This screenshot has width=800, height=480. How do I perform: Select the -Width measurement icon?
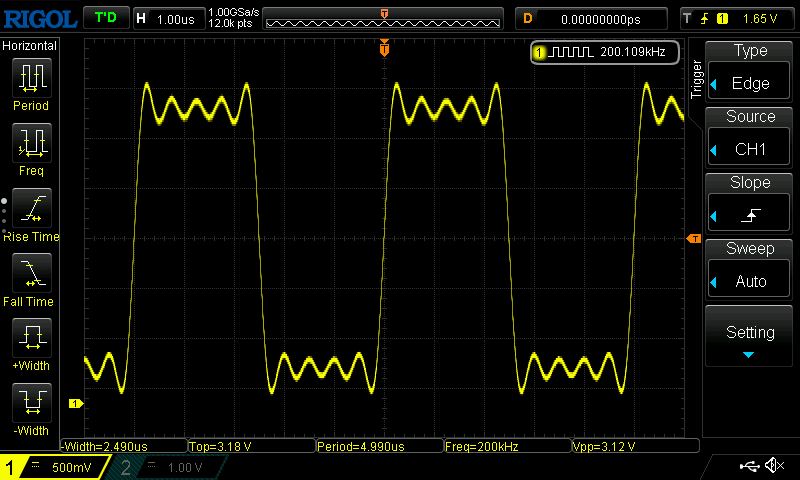(x=32, y=402)
